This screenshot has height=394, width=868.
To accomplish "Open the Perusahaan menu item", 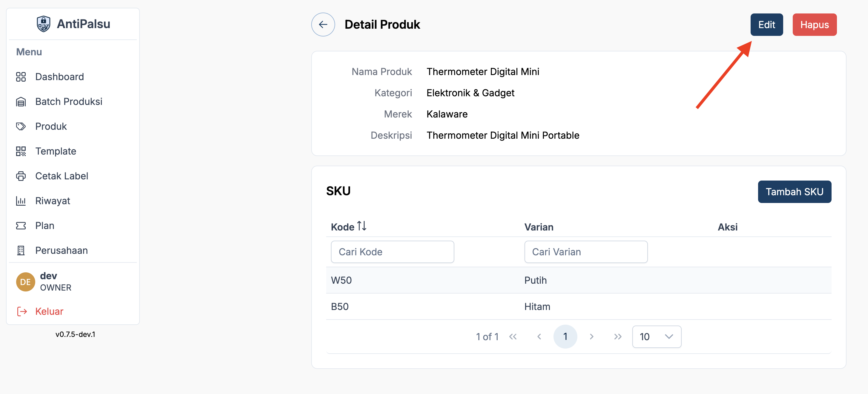I will (x=61, y=250).
